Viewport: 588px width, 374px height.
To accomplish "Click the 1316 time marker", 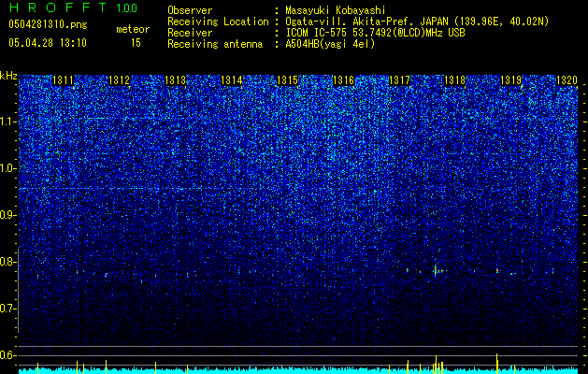I will [343, 80].
